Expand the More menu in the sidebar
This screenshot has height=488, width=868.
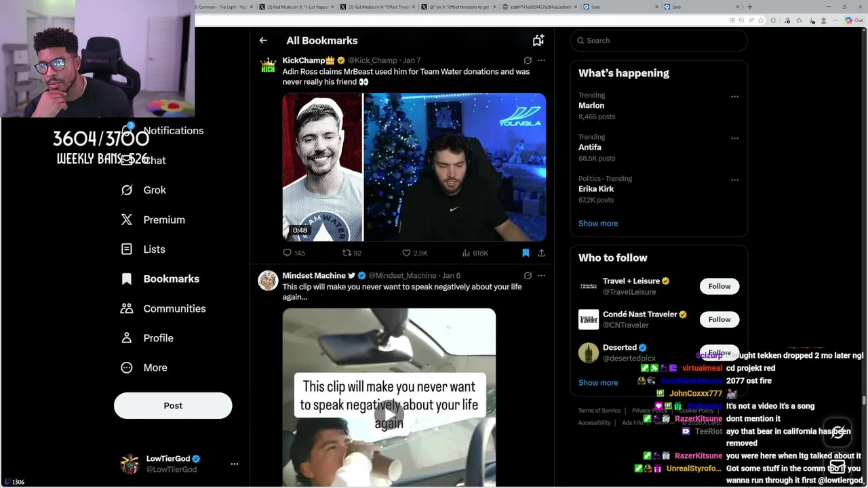coord(144,367)
